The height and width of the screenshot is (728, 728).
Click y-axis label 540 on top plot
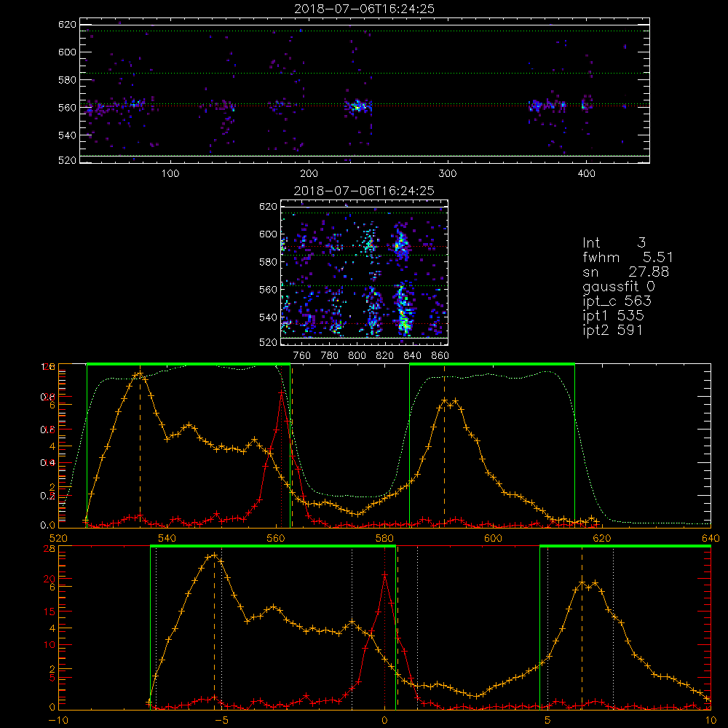(67, 135)
